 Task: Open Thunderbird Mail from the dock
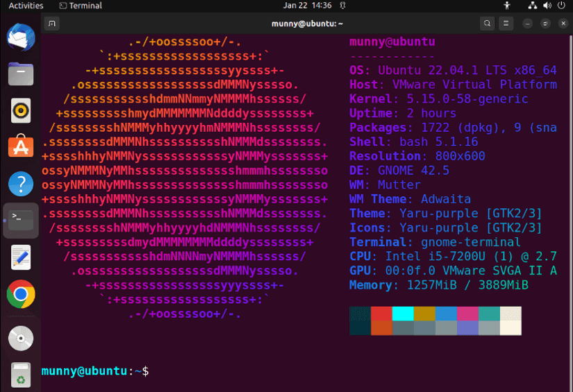(x=21, y=37)
